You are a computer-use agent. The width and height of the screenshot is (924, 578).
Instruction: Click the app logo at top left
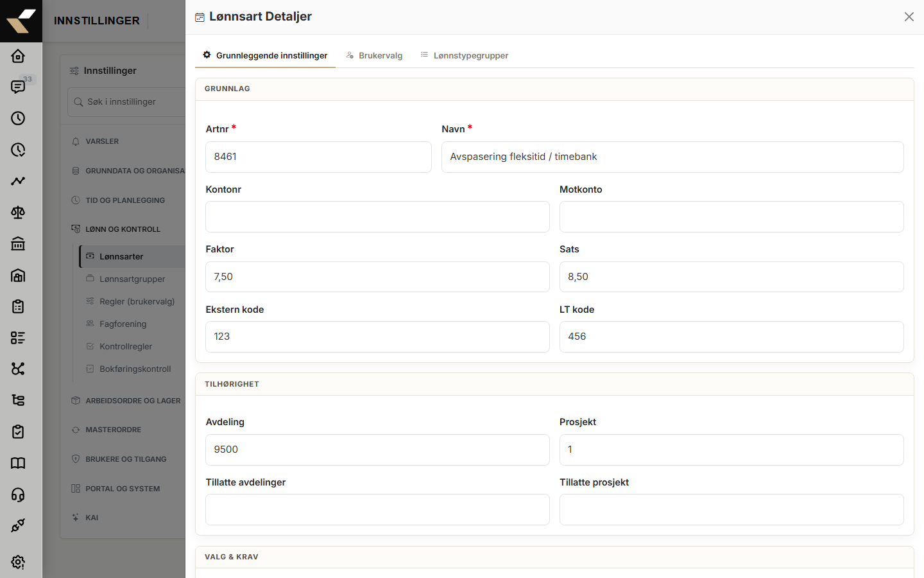[x=21, y=21]
